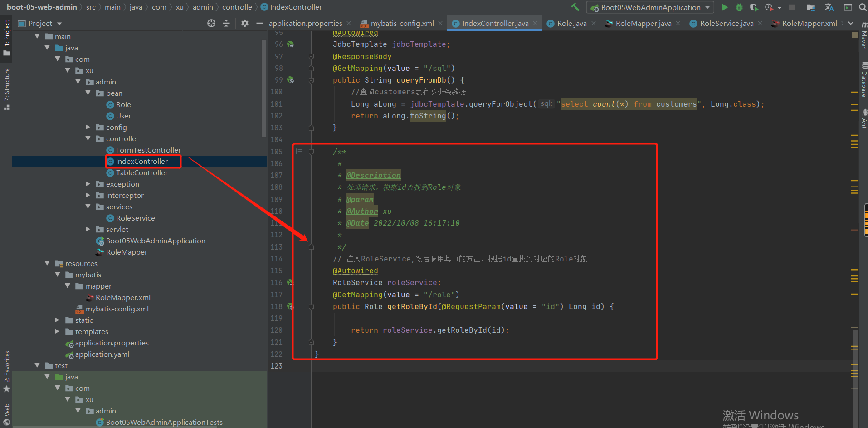Screen dimensions: 868x428
Task: Fold the Javadoc comment at line 105
Action: 311,152
